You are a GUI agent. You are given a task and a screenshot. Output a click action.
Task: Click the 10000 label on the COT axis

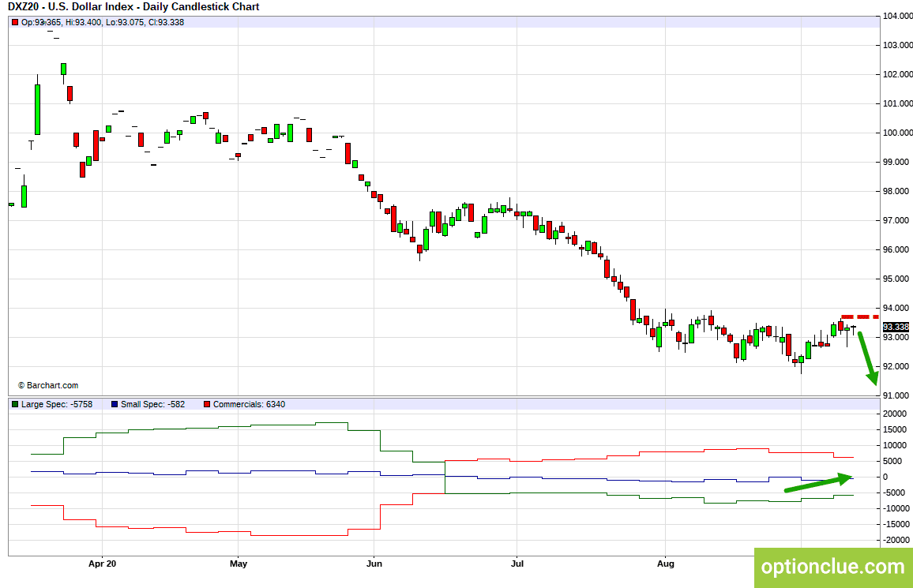(x=894, y=445)
